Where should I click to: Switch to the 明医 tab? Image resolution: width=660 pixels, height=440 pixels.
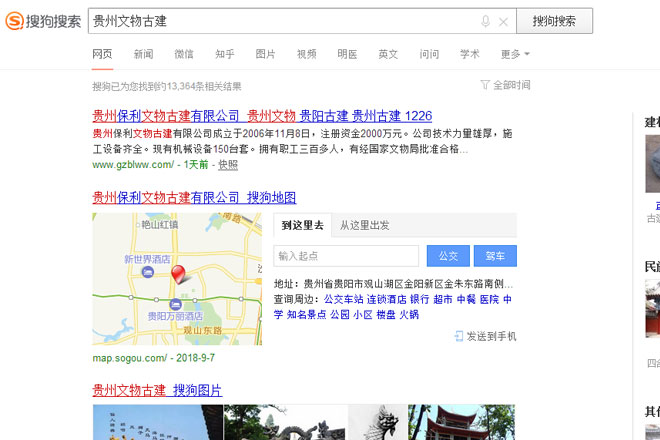347,54
